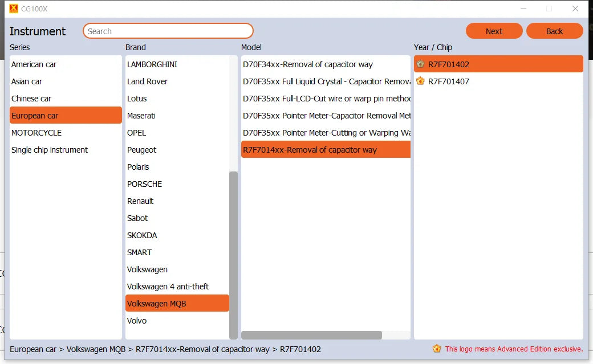This screenshot has height=364, width=593.
Task: Minimize the CG100X window
Action: point(523,9)
